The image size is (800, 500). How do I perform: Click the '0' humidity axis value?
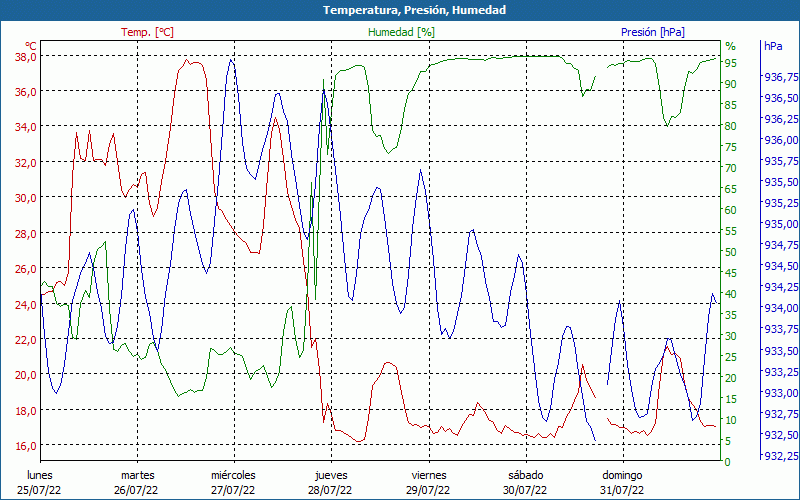click(x=728, y=462)
